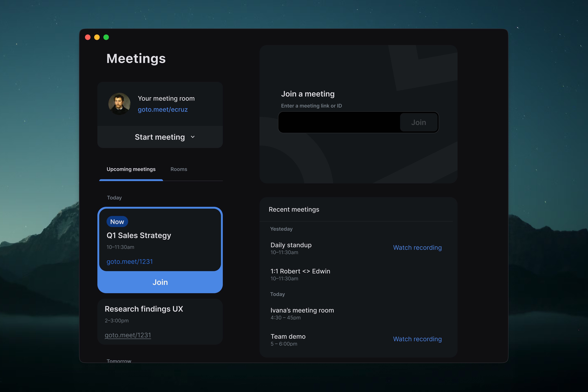This screenshot has height=392, width=588.
Task: Click the green zoom window button
Action: point(106,37)
